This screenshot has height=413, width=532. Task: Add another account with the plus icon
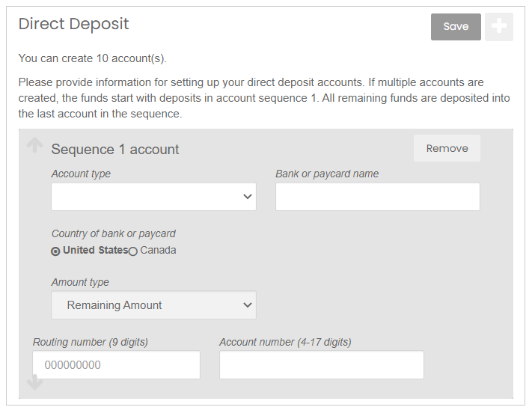tap(499, 27)
